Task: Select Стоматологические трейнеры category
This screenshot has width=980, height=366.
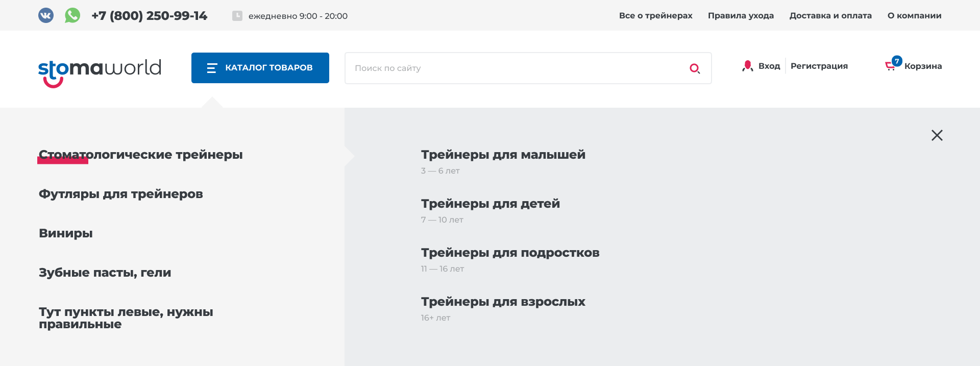Action: (141, 155)
